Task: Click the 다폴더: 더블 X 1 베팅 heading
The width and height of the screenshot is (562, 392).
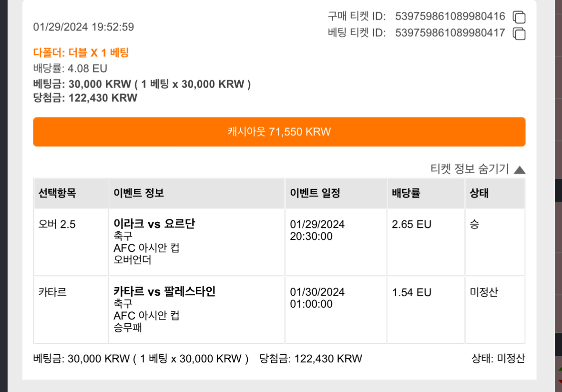Action: click(x=81, y=53)
